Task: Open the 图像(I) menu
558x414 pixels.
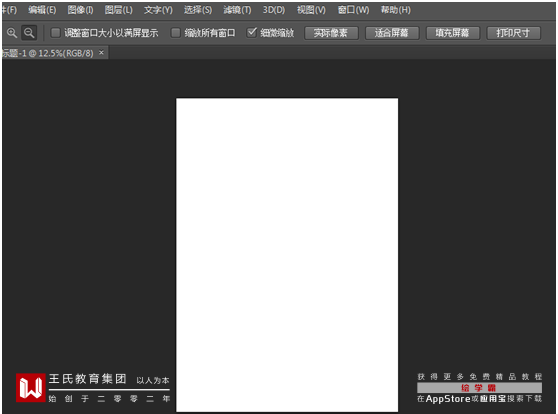Action: point(80,10)
